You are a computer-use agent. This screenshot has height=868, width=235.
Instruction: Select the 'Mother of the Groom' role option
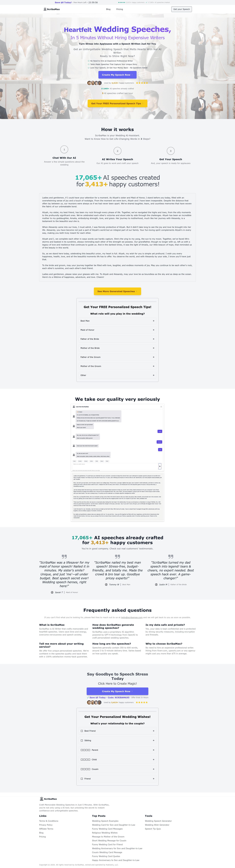[117, 366]
